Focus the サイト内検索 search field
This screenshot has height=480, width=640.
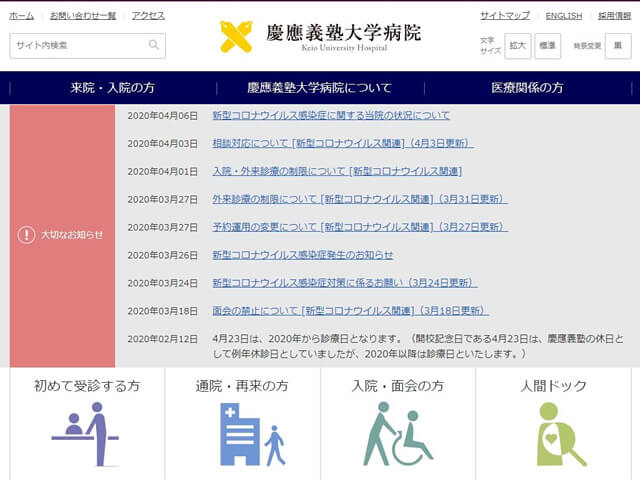(87, 45)
